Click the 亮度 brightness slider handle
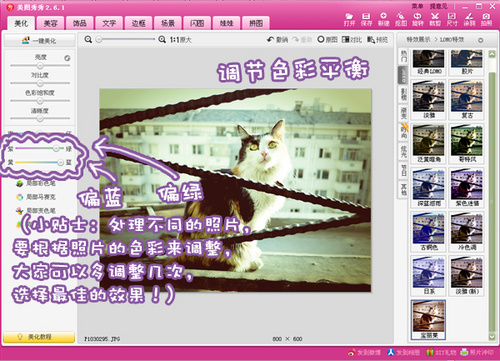The image size is (500, 361). pyautogui.click(x=40, y=65)
